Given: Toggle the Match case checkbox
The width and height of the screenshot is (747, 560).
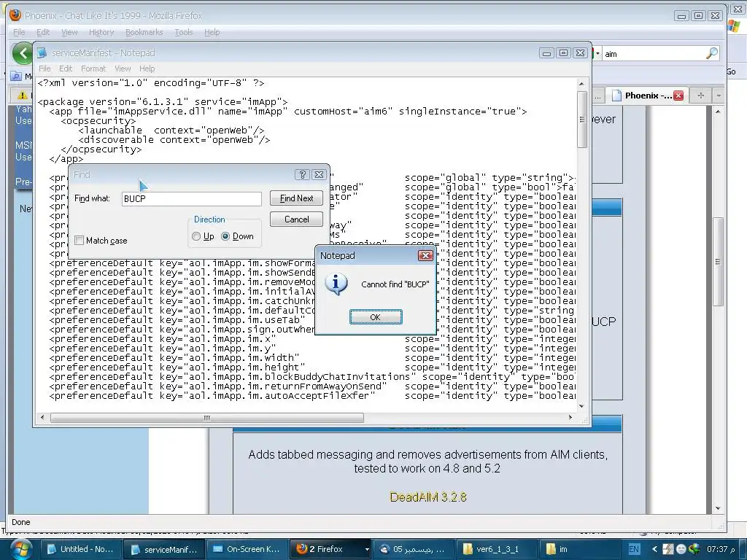Looking at the screenshot, I should [79, 241].
